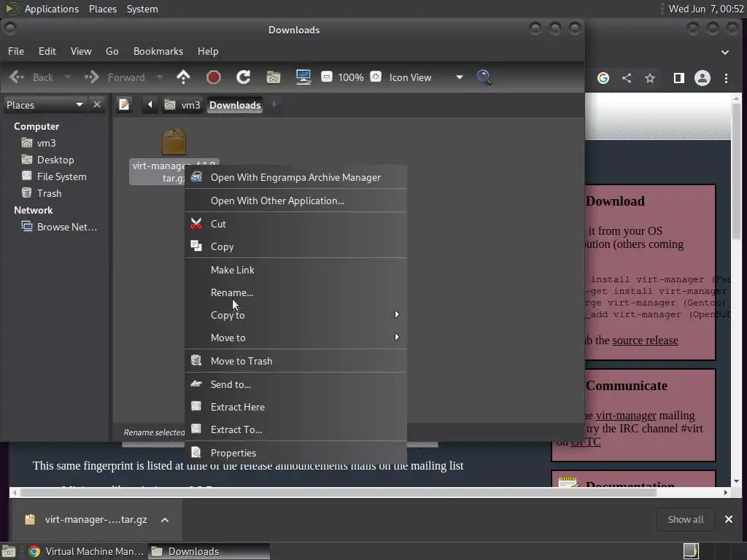The height and width of the screenshot is (560, 747).
Task: Select Make Link option
Action: 295,270
